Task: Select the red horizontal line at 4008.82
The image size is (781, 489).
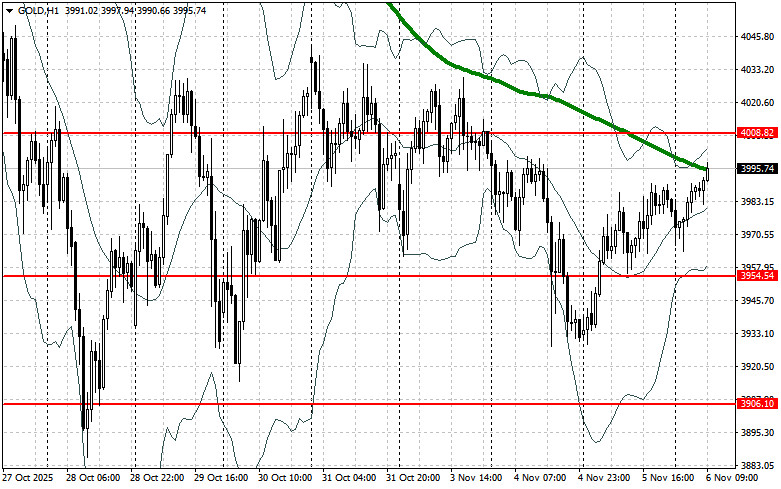Action: pos(300,132)
